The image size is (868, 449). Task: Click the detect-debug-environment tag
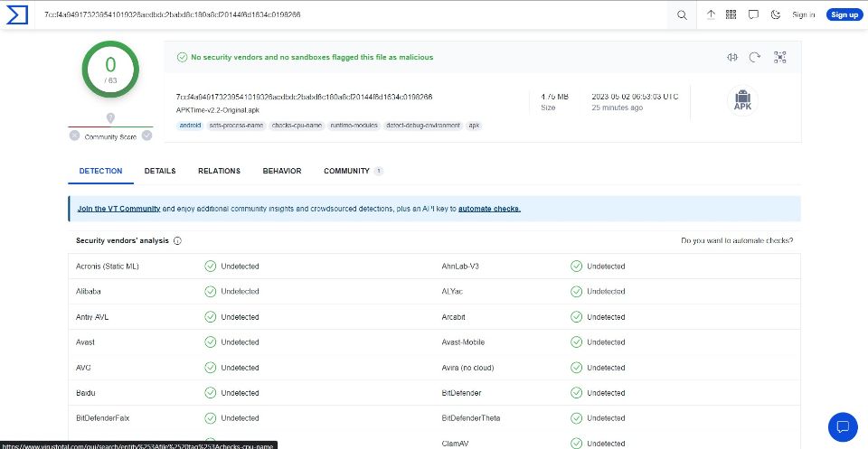pos(423,126)
